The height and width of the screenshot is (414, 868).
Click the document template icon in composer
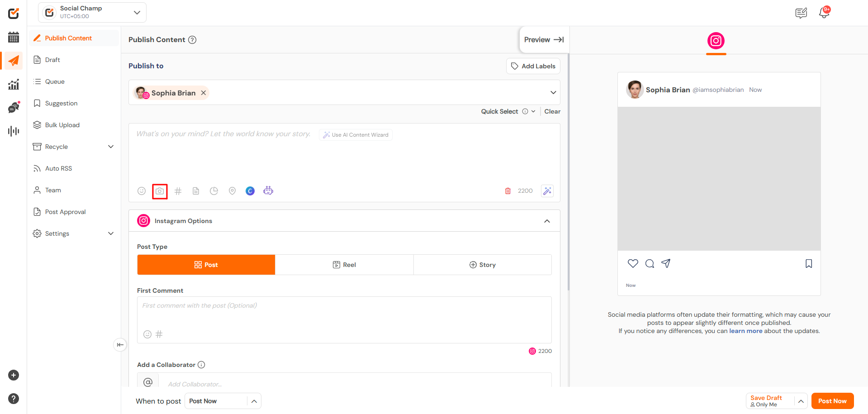[x=196, y=191]
